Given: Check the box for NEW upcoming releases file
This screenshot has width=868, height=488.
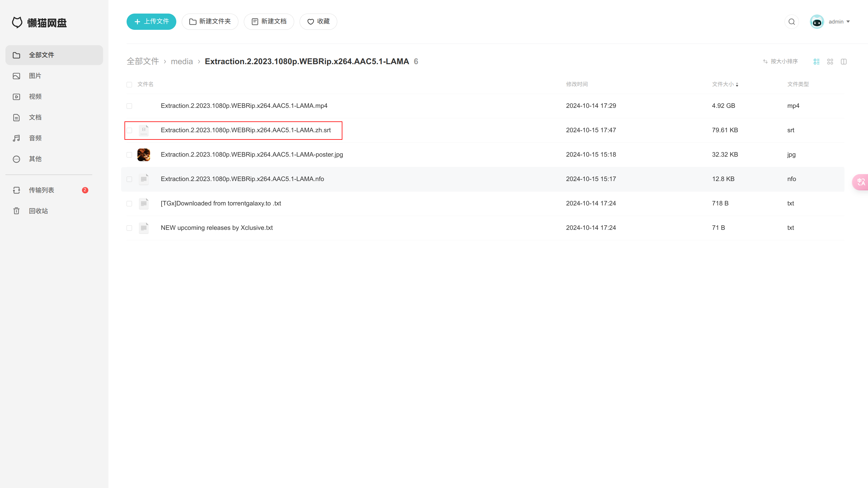Looking at the screenshot, I should point(129,228).
